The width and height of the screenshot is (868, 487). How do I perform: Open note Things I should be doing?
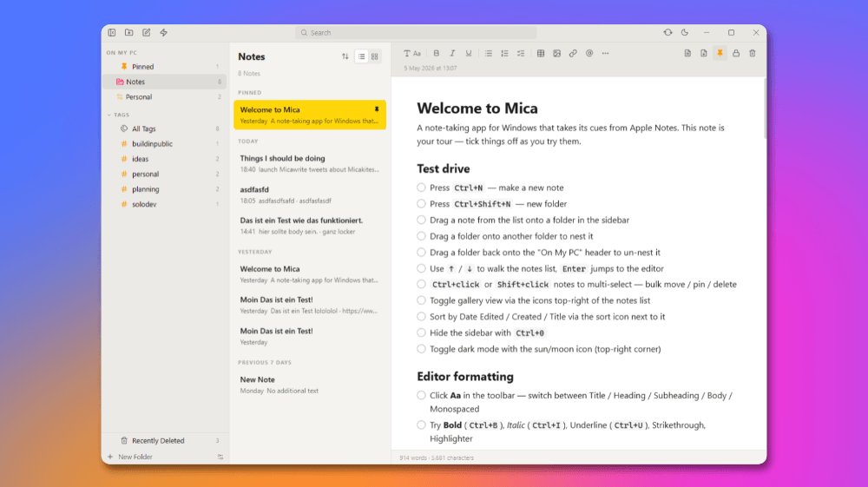(310, 163)
